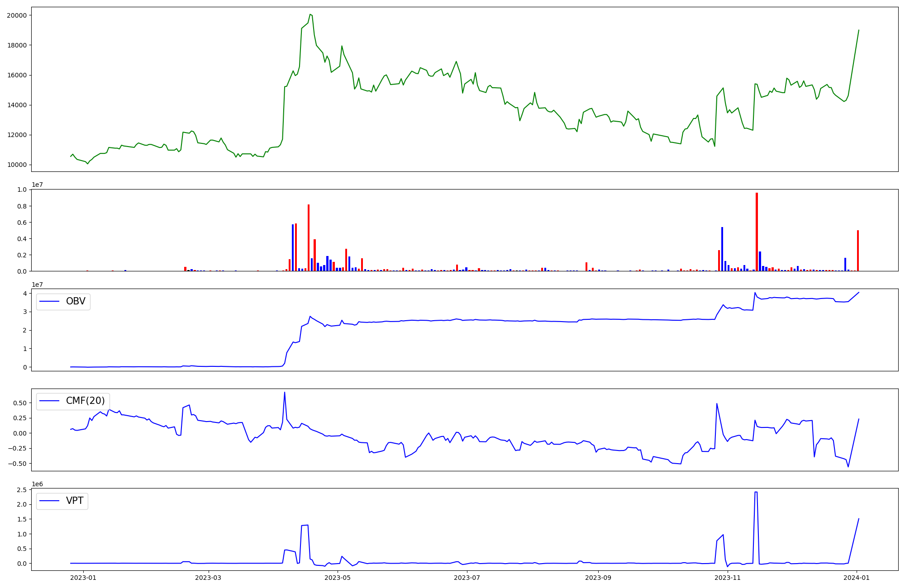This screenshot has height=588, width=905.
Task: Click the CMF(20) legend label
Action: click(x=85, y=401)
